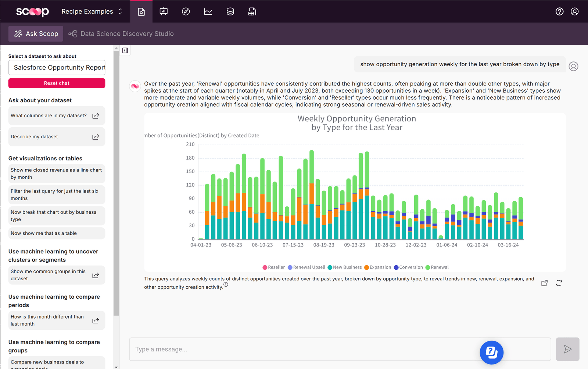This screenshot has height=369, width=588.
Task: Expand the Recipe Examples dropdown
Action: (92, 11)
